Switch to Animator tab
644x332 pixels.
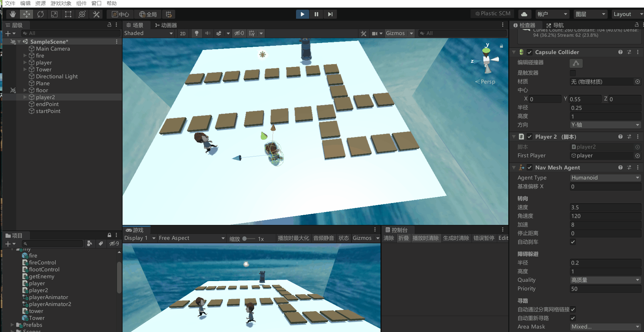(166, 25)
